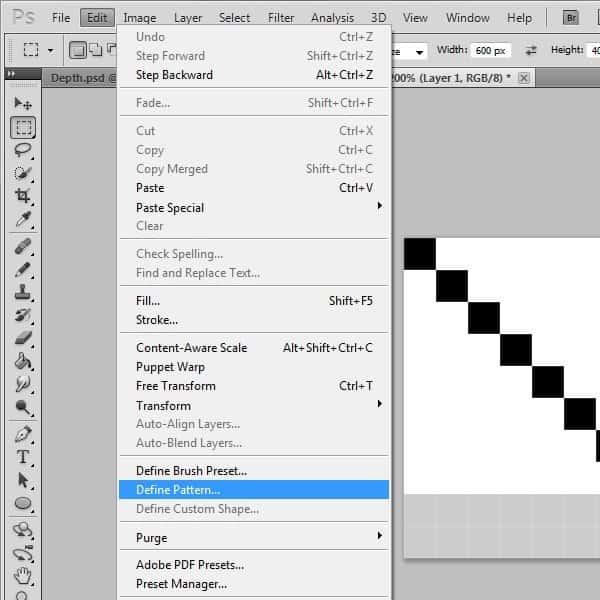This screenshot has width=600, height=600.
Task: Open the Select menu
Action: (x=234, y=18)
